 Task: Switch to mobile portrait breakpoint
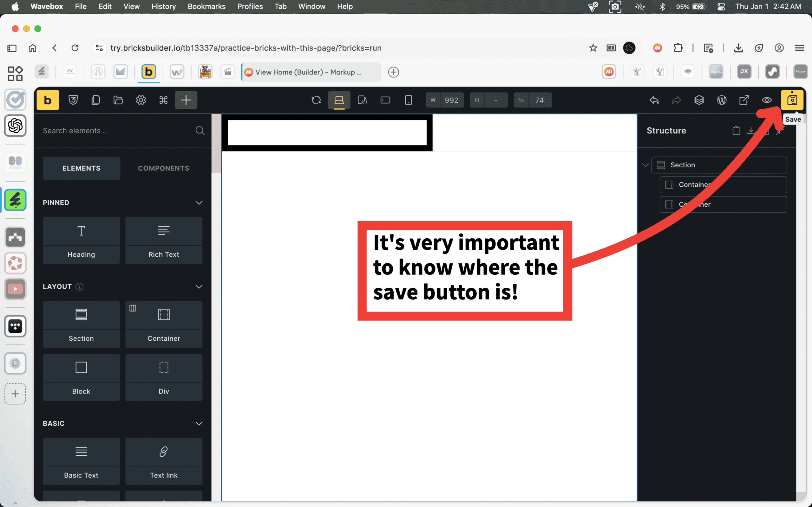[408, 100]
